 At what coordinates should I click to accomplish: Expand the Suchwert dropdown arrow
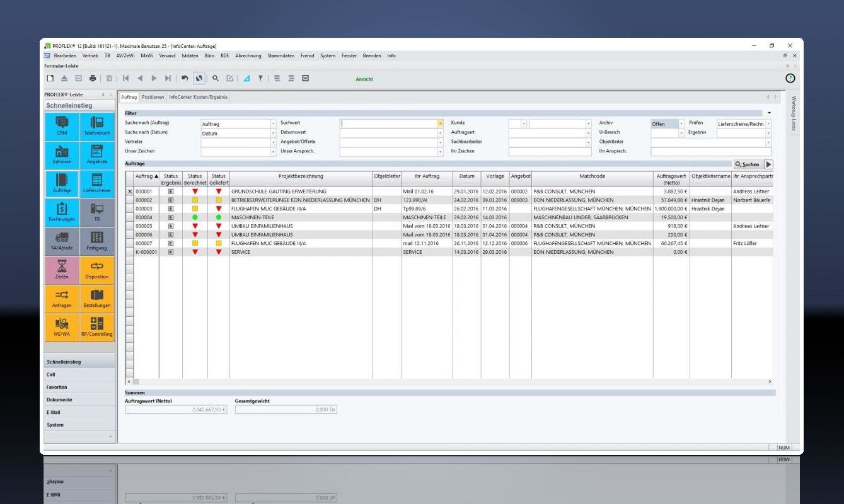(440, 124)
